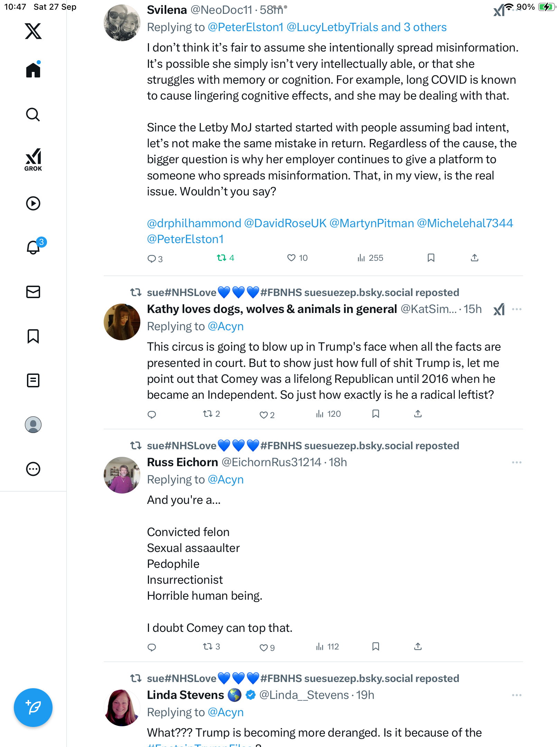
Task: Open the Lists page in sidebar
Action: [33, 380]
